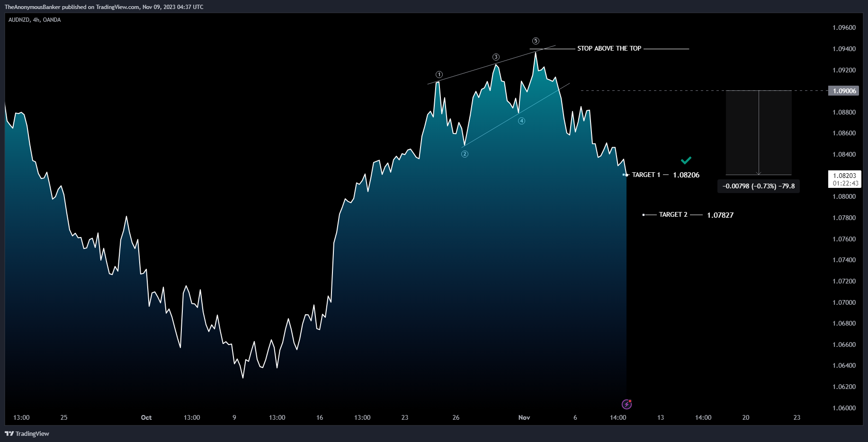Click the 1.09006 price tag on axis
This screenshot has width=868, height=442.
(x=843, y=91)
